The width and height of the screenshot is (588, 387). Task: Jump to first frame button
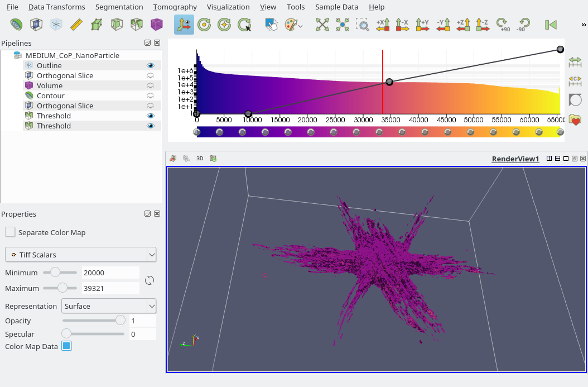tap(551, 25)
